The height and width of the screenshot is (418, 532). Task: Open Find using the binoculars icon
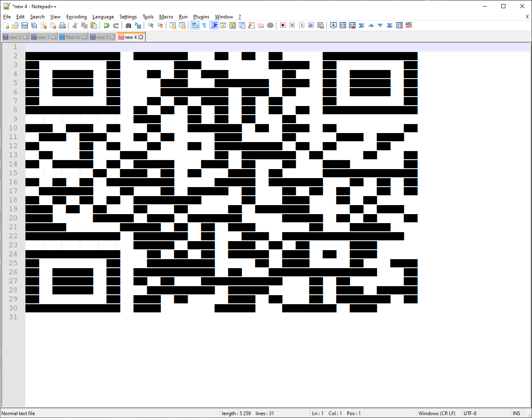129,25
